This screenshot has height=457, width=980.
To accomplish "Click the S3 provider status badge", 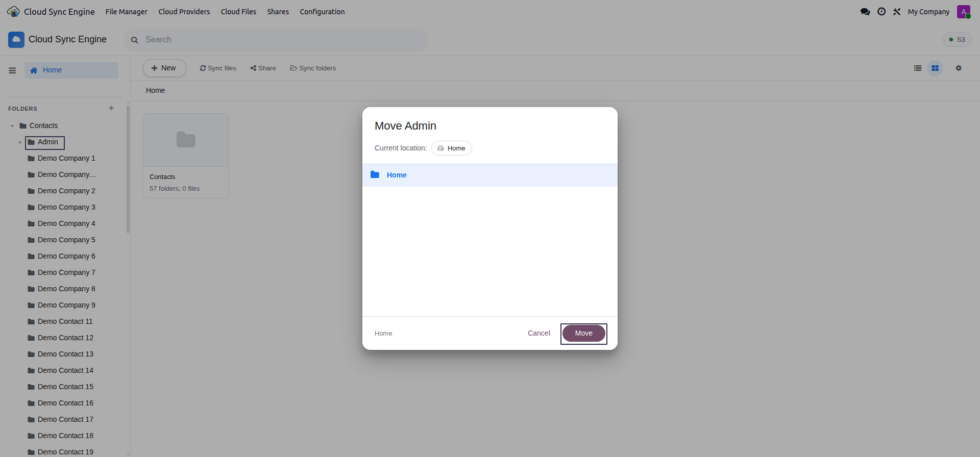I will click(957, 39).
